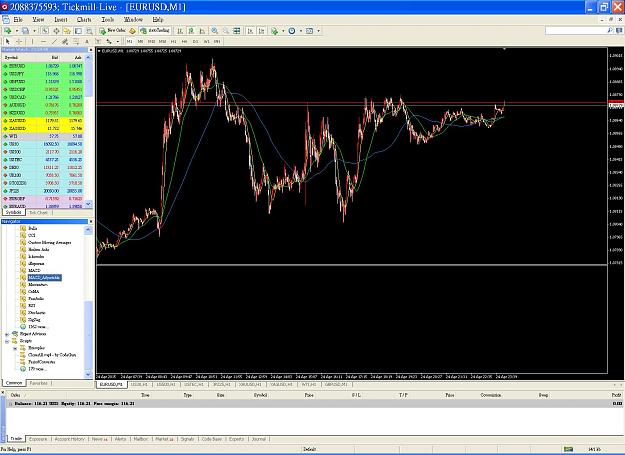The width and height of the screenshot is (625, 455).
Task: Select the Crosshair tool
Action: [x=19, y=41]
